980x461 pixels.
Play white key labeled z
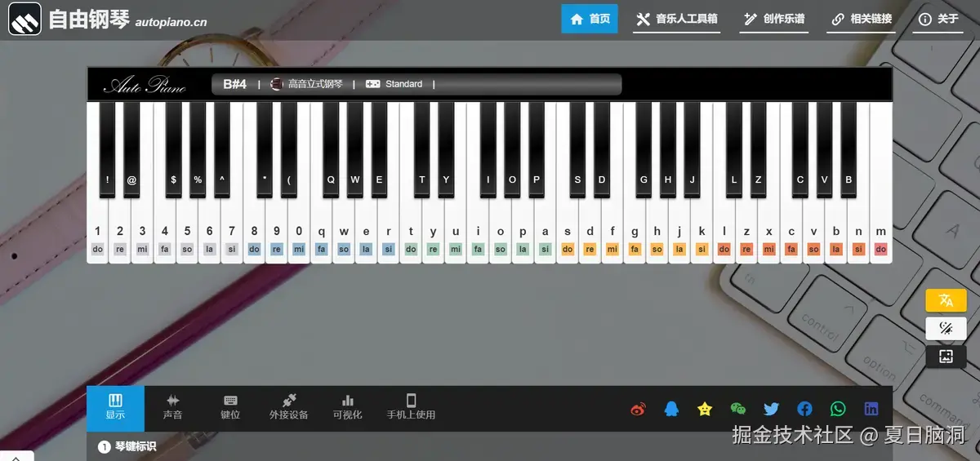pyautogui.click(x=746, y=233)
